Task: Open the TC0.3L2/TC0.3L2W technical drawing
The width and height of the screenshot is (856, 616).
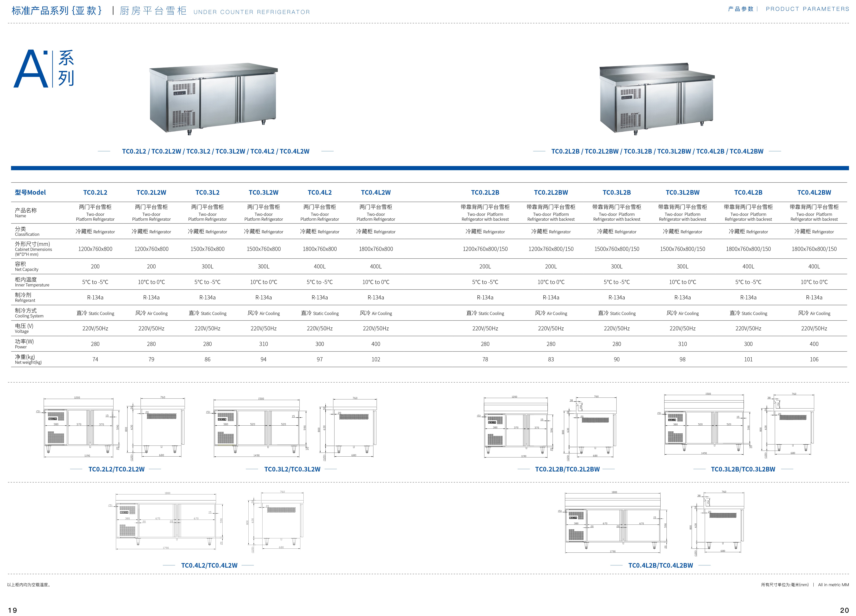Action: pyautogui.click(x=291, y=428)
